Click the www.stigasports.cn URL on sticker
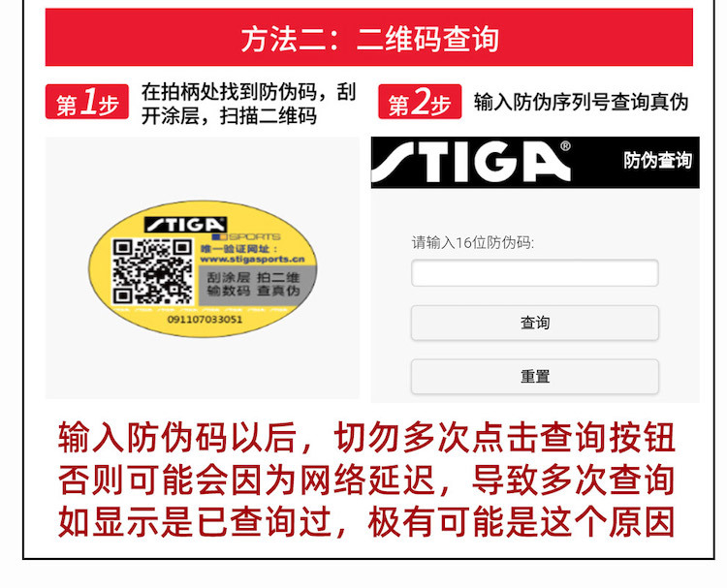727x588 pixels. click(x=252, y=259)
